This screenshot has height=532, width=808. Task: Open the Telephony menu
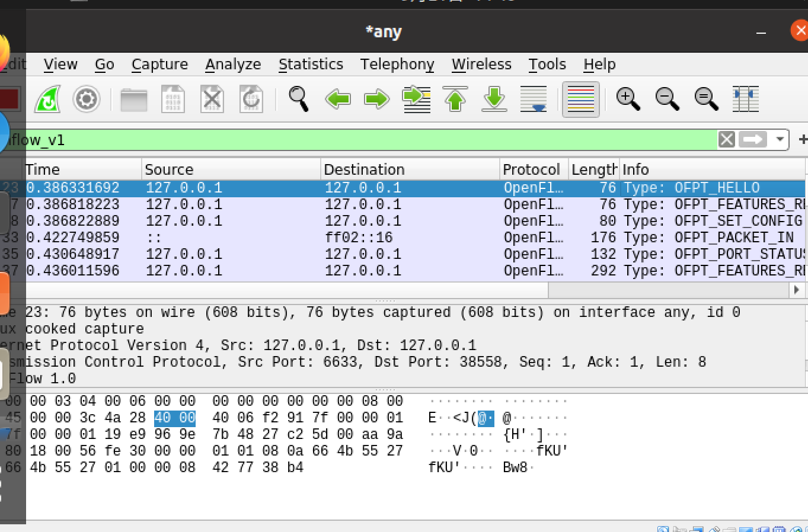[397, 64]
